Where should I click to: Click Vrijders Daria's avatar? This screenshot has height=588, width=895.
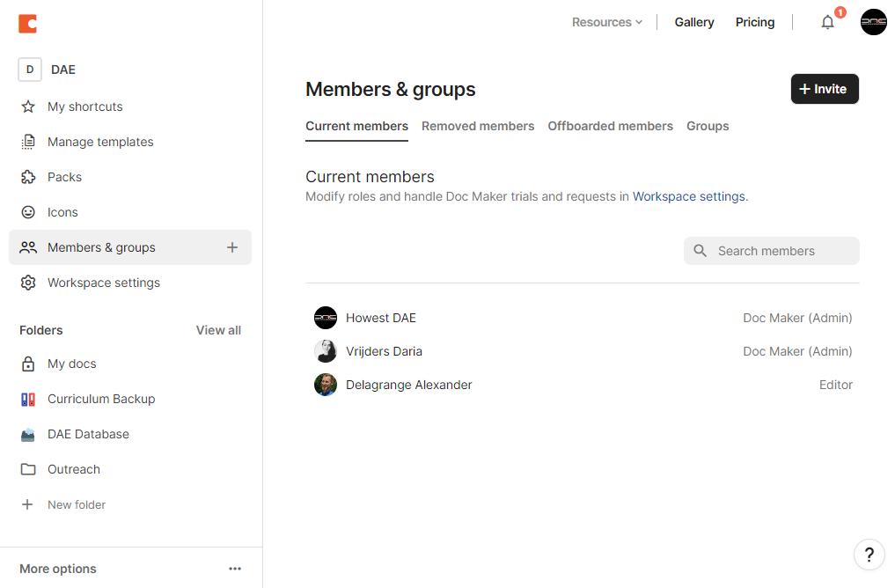(x=326, y=351)
